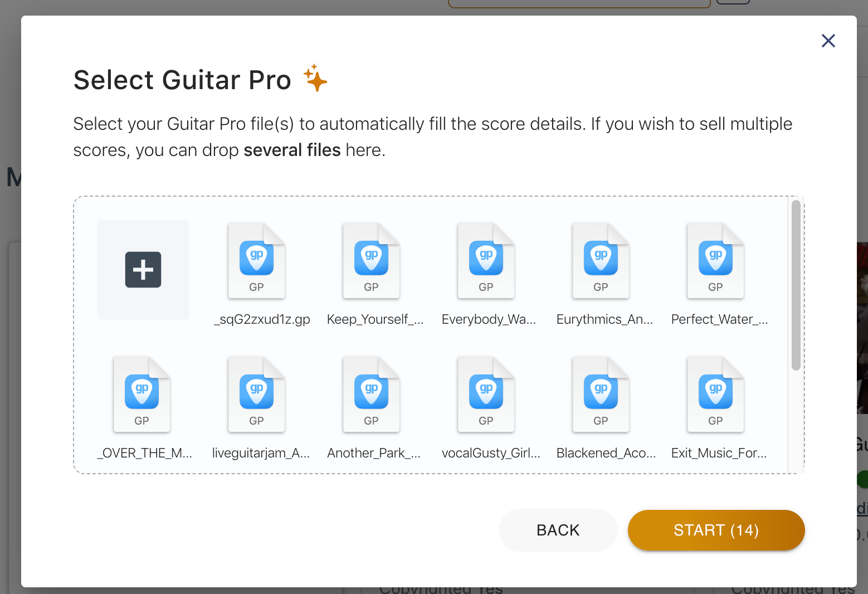Select the Keep_Yourself file icon
The image size is (868, 594).
372,261
